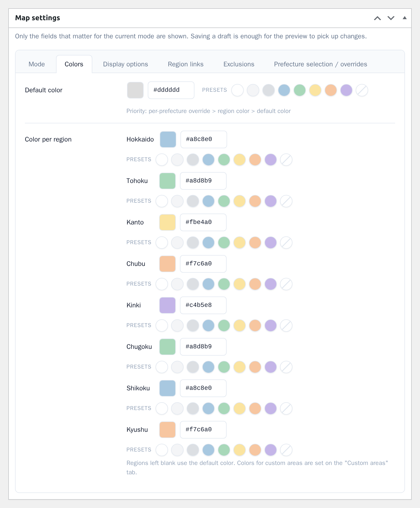Image resolution: width=420 pixels, height=508 pixels.
Task: Clear the Kyushu color with slash preset
Action: (286, 450)
